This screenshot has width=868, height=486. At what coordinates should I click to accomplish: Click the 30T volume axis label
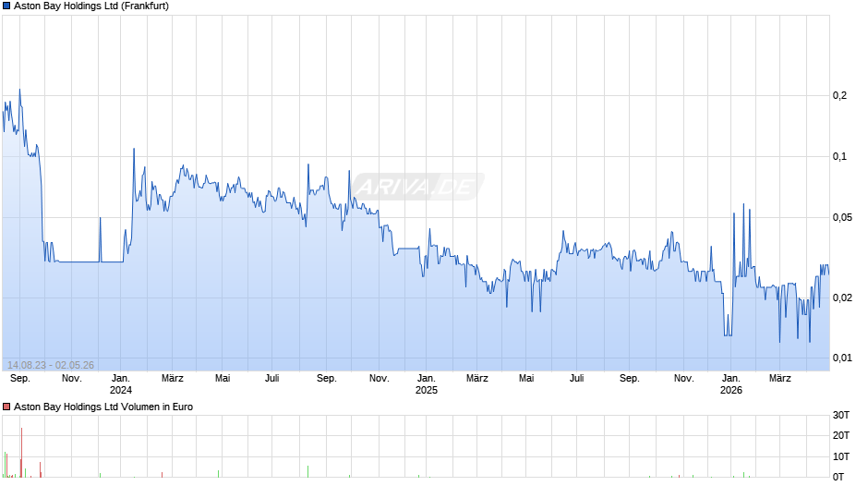pyautogui.click(x=841, y=415)
